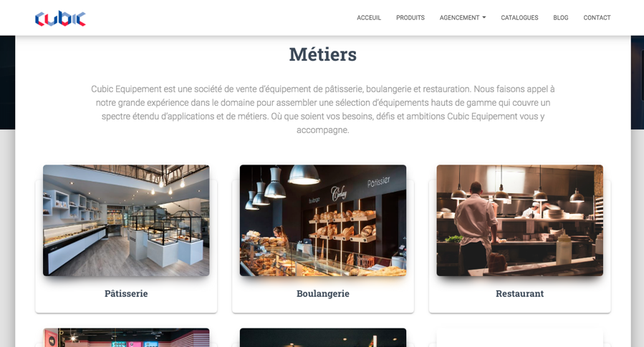
Task: Click the Boulangerie card title
Action: click(x=323, y=293)
